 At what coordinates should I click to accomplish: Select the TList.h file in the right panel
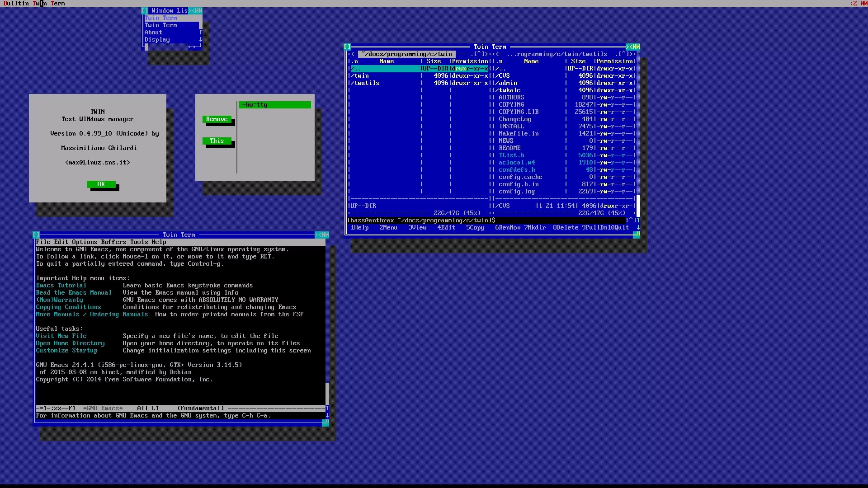[x=564, y=155]
